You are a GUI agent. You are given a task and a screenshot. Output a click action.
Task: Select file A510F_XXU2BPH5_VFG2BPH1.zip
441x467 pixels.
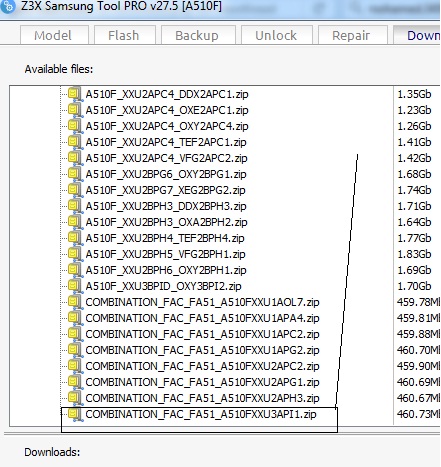pos(165,254)
